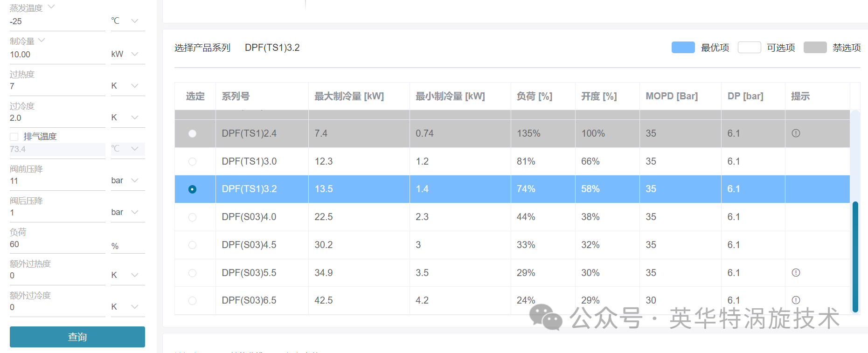Select the DPF(TS1)2.4 radio button

tap(192, 133)
